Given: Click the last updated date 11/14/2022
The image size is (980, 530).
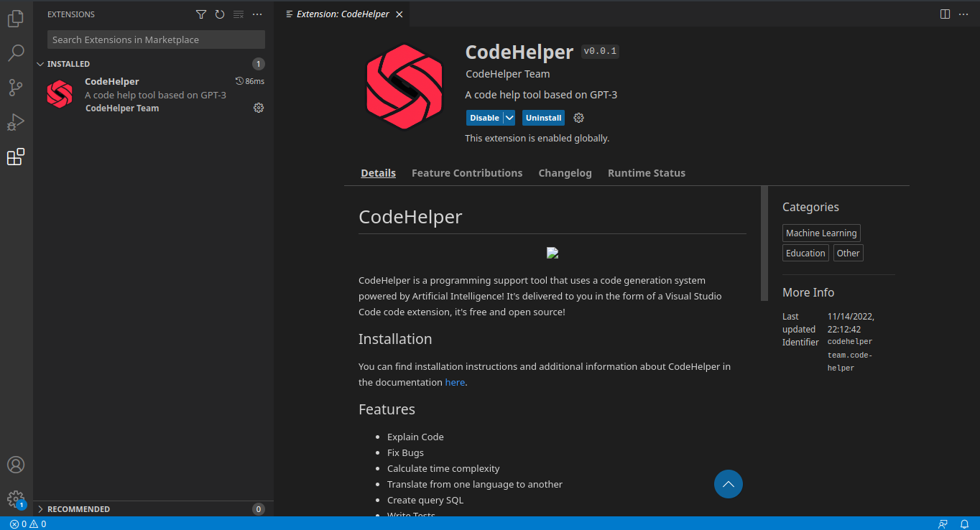Looking at the screenshot, I should click(851, 322).
